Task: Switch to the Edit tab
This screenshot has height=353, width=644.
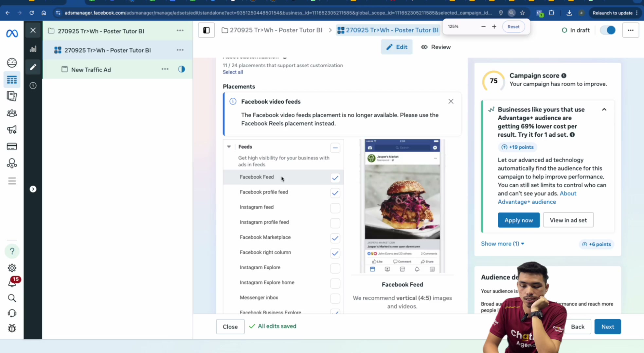Action: (x=397, y=47)
